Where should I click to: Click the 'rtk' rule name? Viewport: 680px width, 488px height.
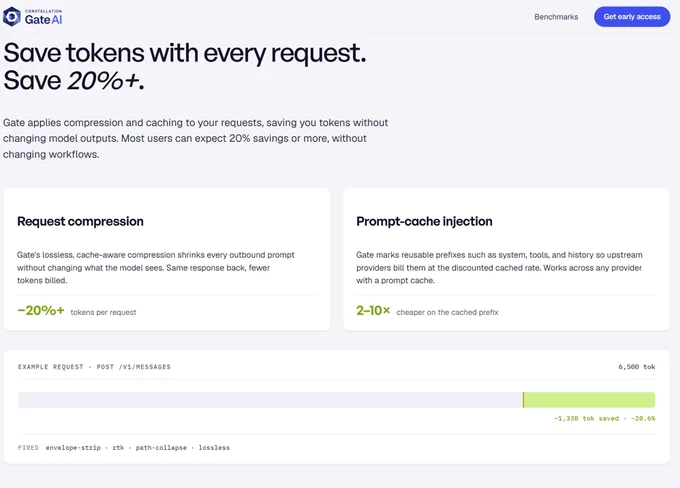(118, 448)
